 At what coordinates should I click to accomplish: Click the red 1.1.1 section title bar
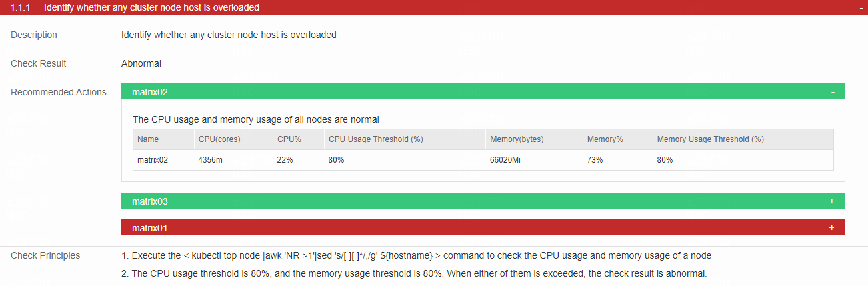(x=434, y=7)
